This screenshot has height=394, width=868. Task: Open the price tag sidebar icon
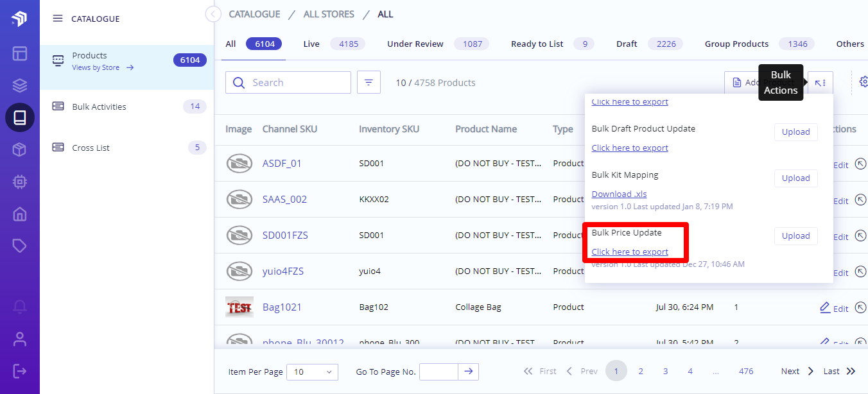click(19, 246)
